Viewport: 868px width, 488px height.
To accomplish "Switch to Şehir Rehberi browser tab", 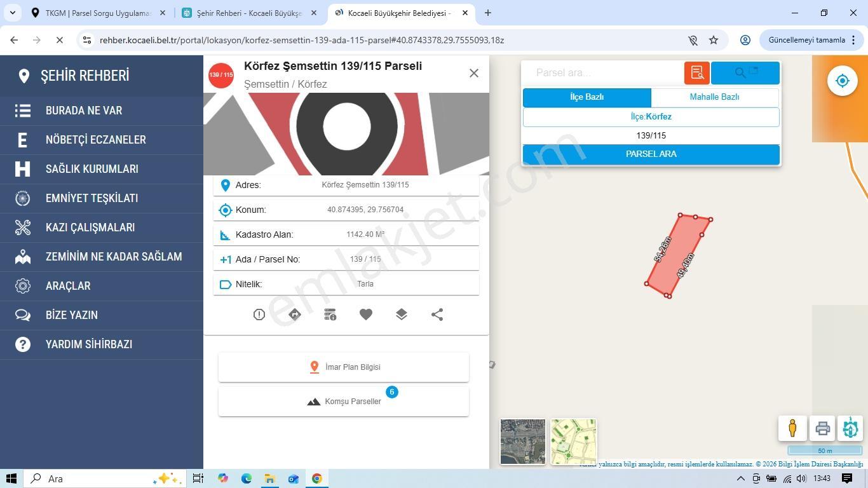I will 249,13.
